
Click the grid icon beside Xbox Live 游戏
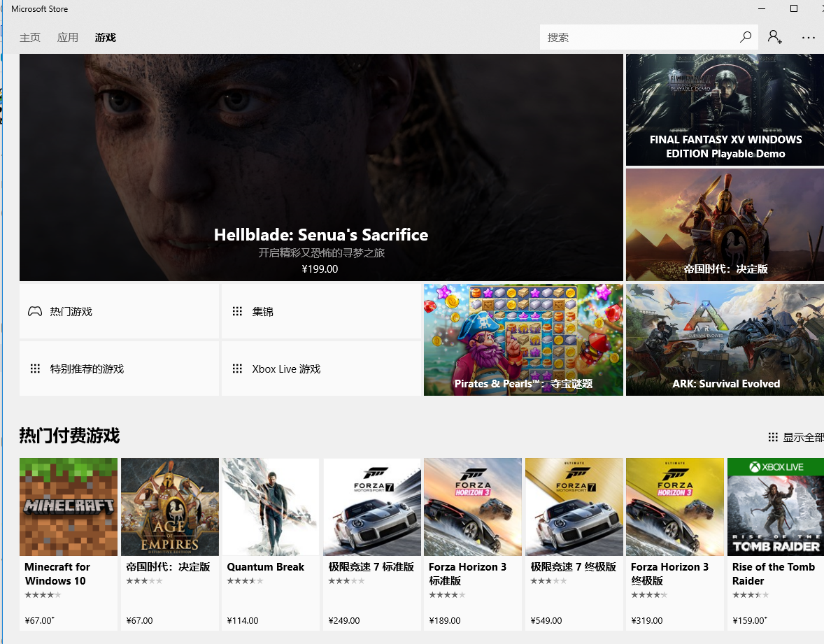pos(237,368)
